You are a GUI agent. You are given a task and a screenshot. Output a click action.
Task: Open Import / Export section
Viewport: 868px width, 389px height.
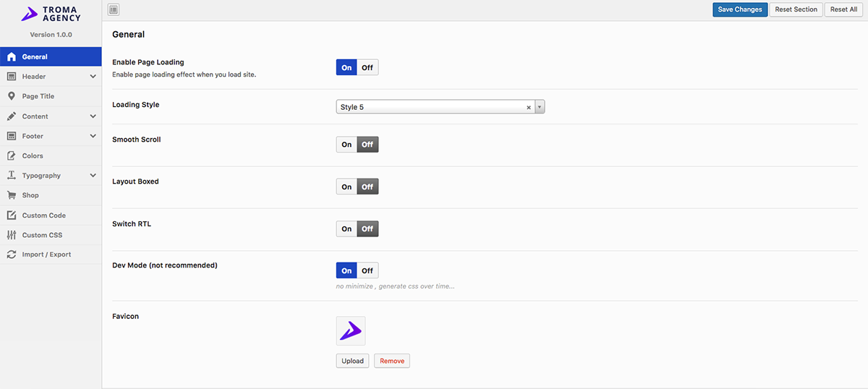[x=51, y=255]
